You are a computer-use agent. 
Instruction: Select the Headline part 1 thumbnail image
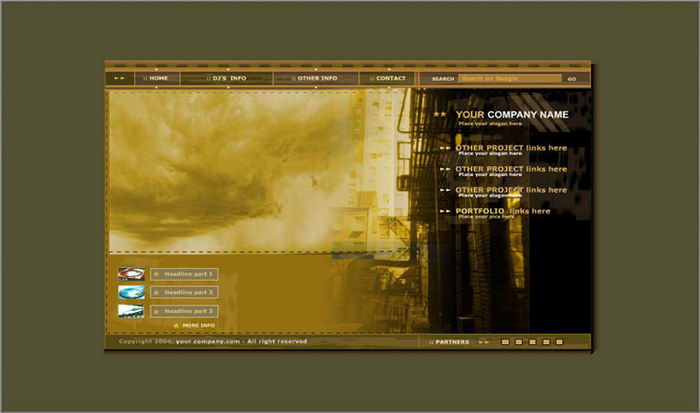pyautogui.click(x=131, y=274)
